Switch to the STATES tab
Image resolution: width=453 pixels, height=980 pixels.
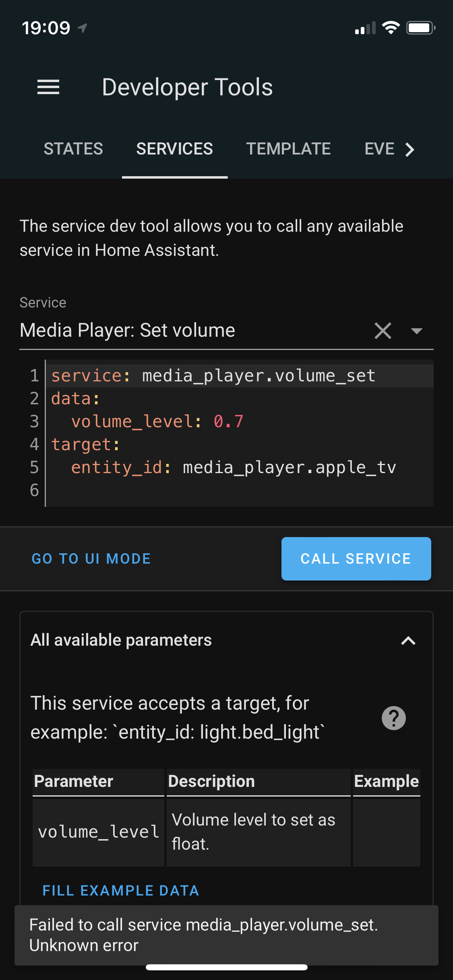73,149
